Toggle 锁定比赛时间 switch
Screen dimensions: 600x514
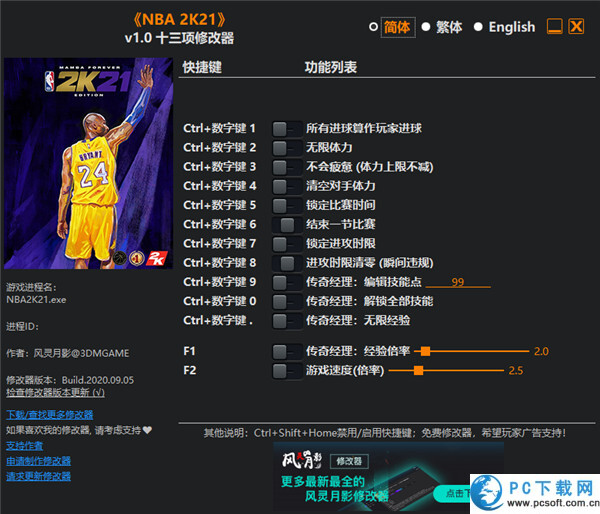[287, 206]
